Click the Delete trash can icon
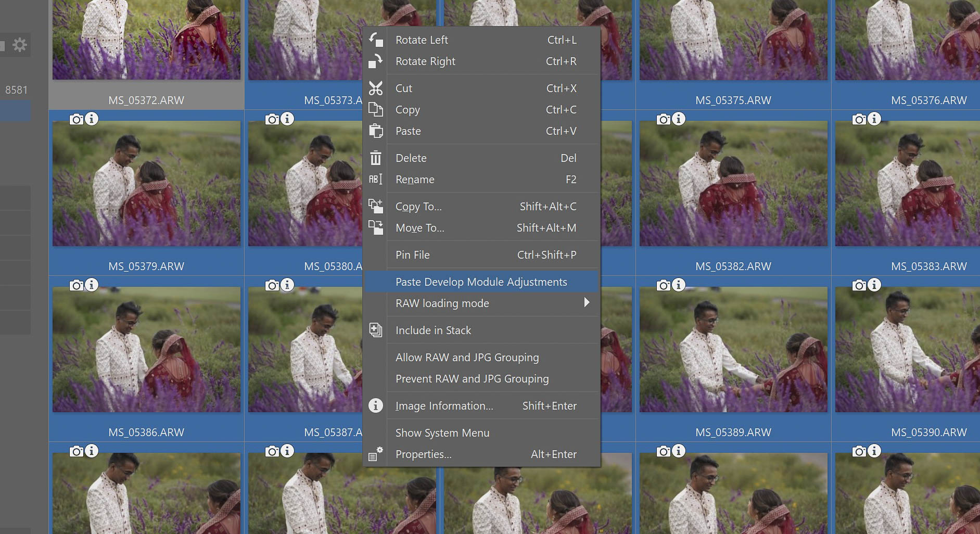 coord(375,158)
